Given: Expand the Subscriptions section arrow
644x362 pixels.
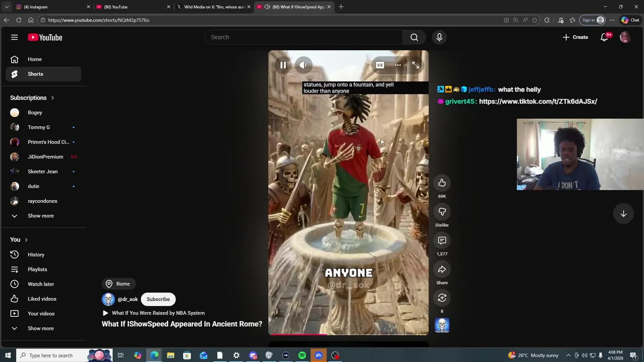Looking at the screenshot, I should click(52, 98).
